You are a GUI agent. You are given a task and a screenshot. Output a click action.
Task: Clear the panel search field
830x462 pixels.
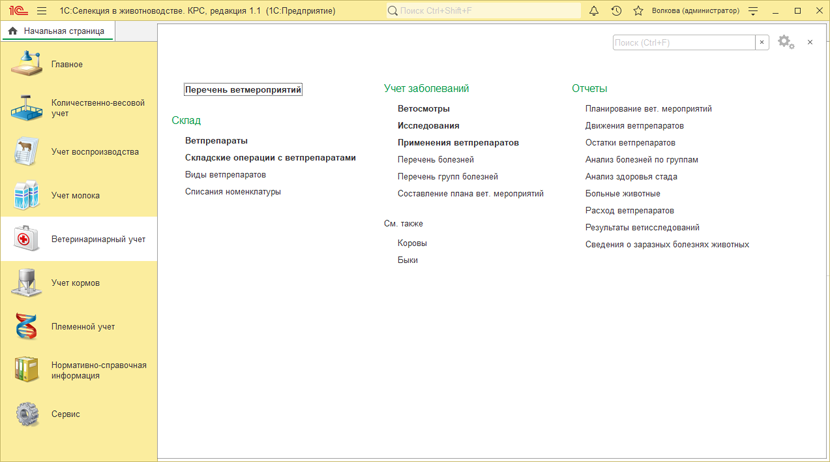pos(762,43)
